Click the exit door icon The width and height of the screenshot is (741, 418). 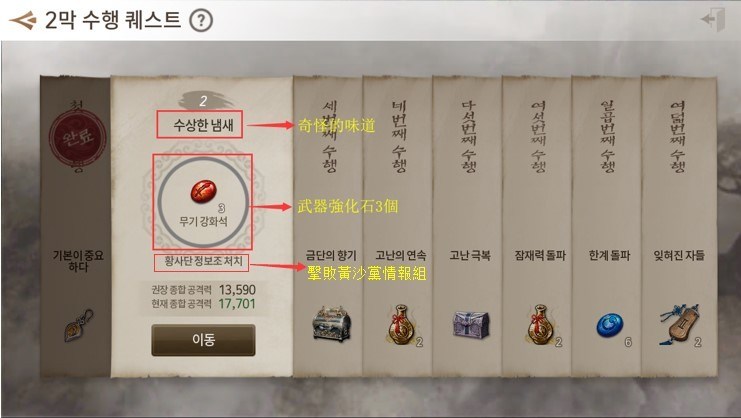pyautogui.click(x=713, y=19)
